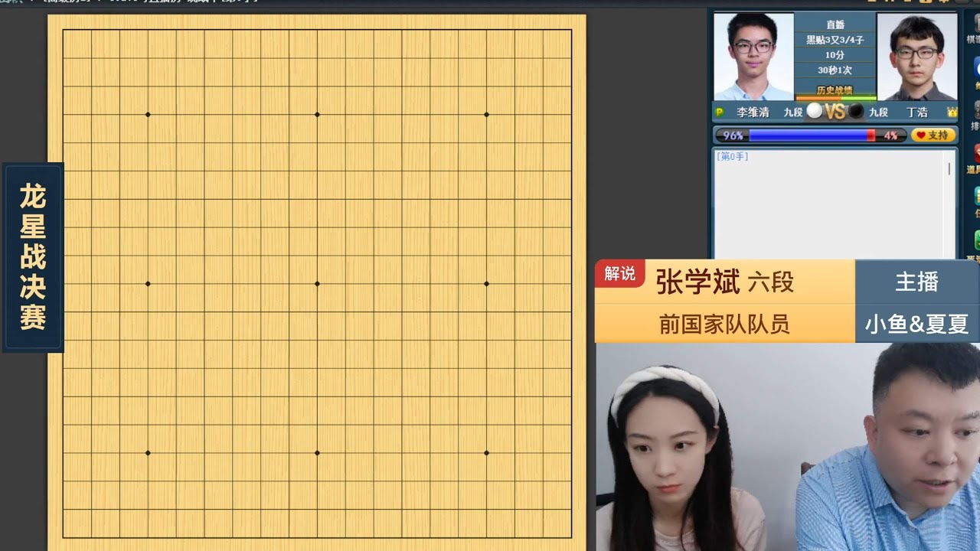Viewport: 980px width, 551px height.
Task: Click the white stone icon left of VS
Action: pos(815,112)
